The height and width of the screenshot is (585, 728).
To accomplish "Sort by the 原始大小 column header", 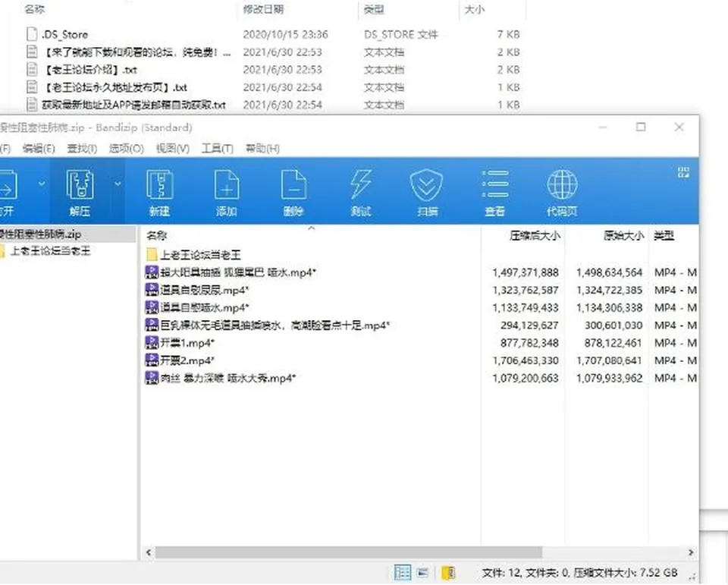I will [623, 235].
